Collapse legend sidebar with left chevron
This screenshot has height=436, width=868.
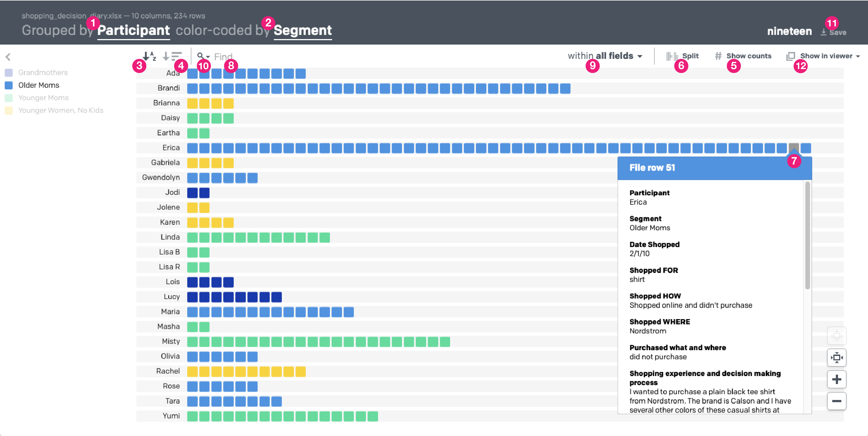pos(8,57)
